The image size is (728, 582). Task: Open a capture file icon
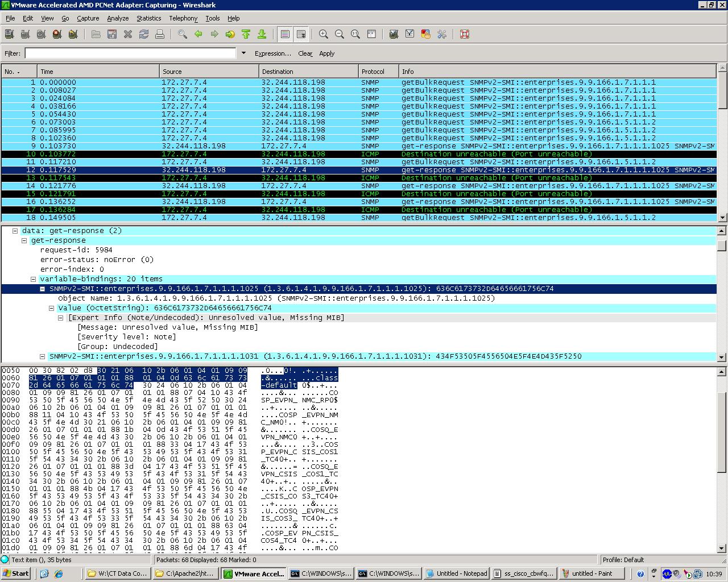click(x=96, y=34)
